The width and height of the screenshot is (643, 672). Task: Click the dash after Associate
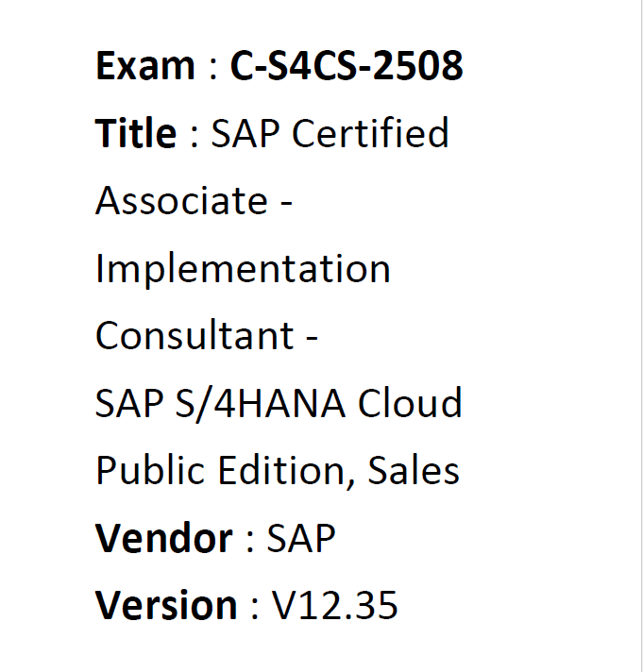click(286, 201)
